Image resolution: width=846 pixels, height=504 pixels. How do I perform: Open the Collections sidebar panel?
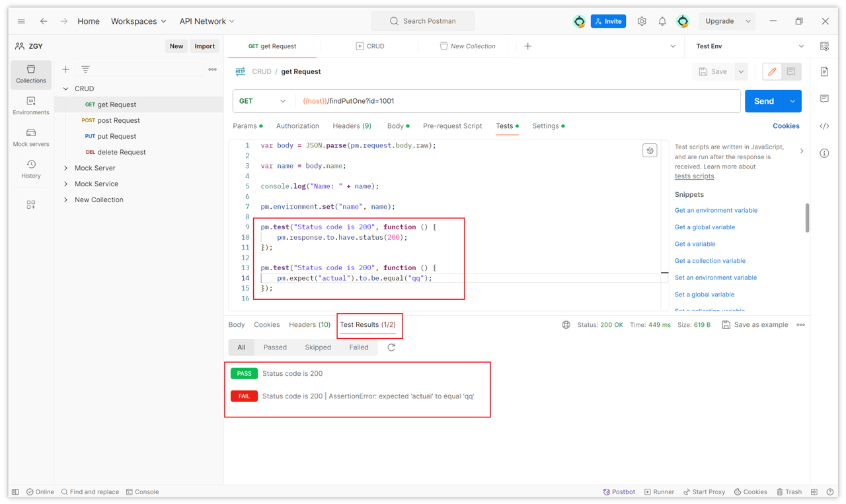31,74
